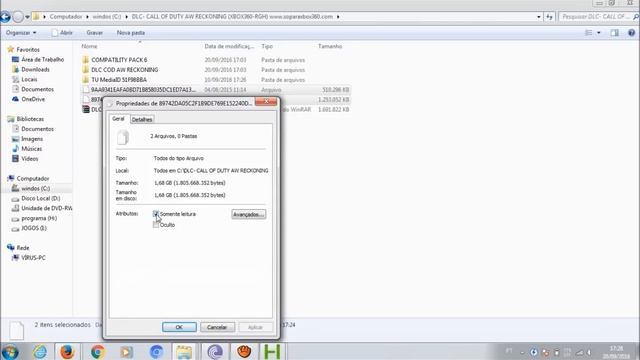
Task: Go back with the Explorer back arrow
Action: click(x=5, y=17)
